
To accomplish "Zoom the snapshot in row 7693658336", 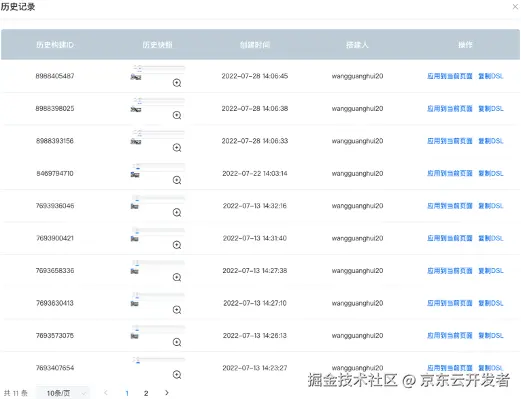I will 177,277.
